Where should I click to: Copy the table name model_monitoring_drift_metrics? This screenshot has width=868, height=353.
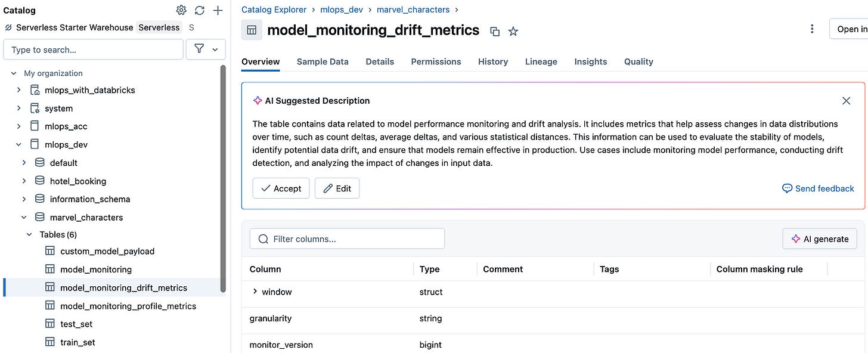click(495, 32)
